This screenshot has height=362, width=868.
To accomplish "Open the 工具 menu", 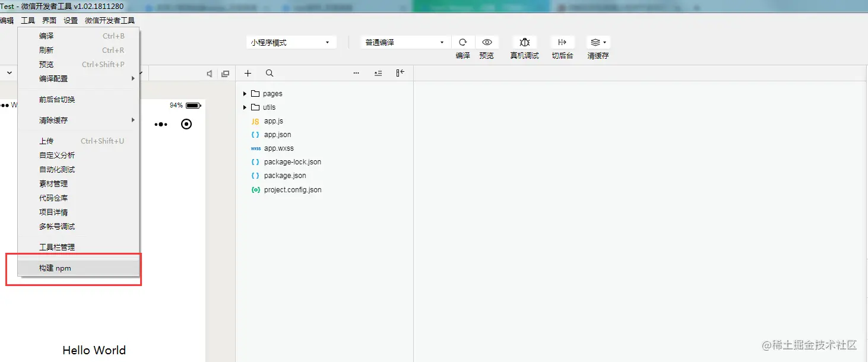I will [x=28, y=20].
